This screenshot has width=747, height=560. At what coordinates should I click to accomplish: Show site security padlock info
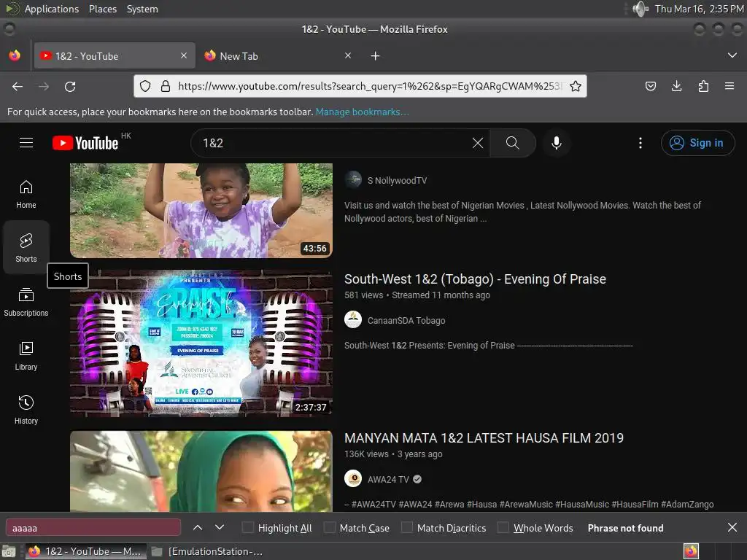pyautogui.click(x=166, y=86)
